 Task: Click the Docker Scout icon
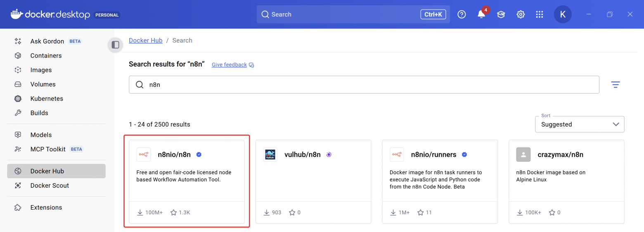[18, 186]
